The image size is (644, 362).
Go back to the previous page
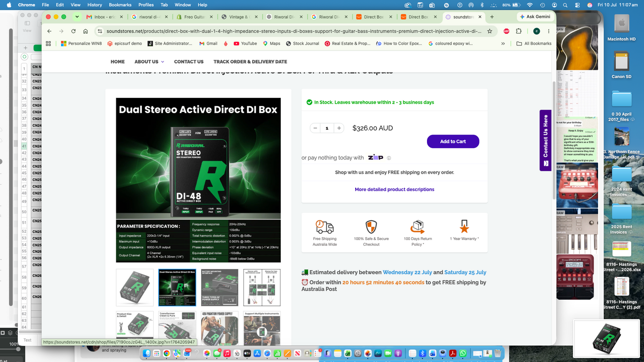point(49,31)
